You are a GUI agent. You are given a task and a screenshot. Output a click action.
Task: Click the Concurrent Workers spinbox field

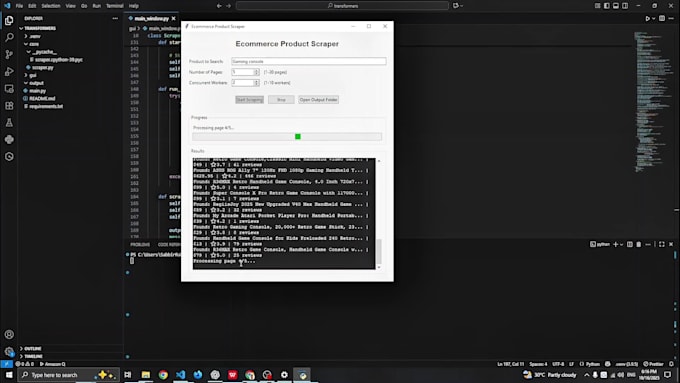pos(245,82)
